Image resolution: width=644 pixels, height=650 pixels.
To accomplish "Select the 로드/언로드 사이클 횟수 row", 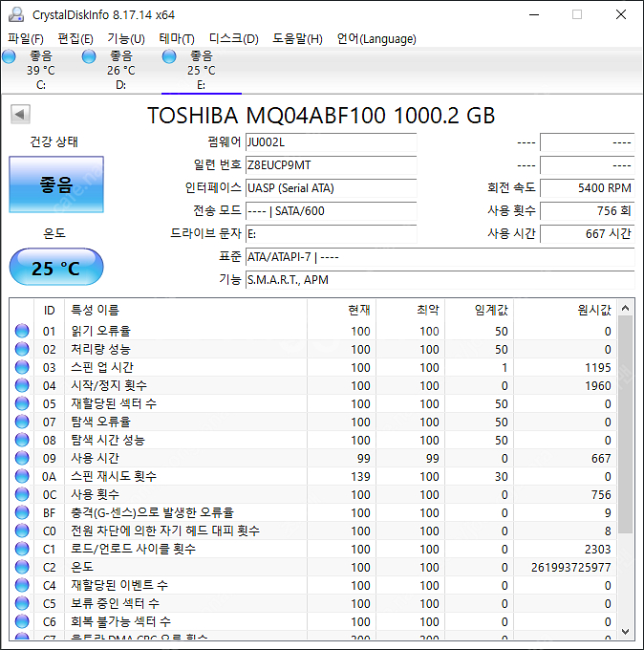I will (312, 549).
